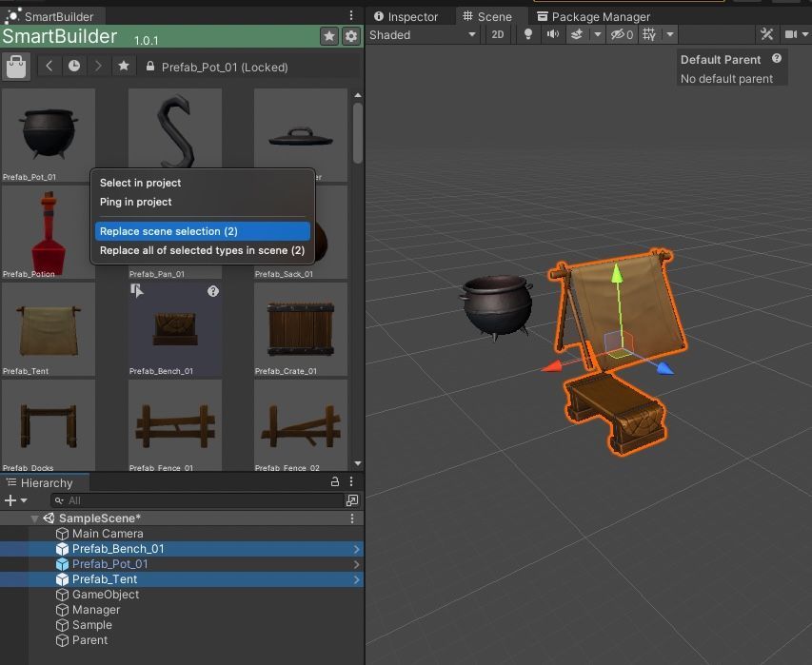Open Hierarchy create plus dropdown
Image resolution: width=812 pixels, height=665 pixels.
coord(15,500)
